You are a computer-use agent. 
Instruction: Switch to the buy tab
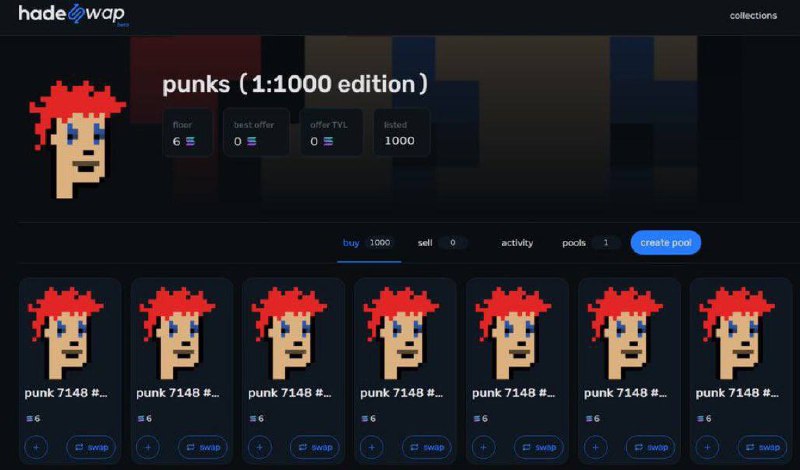coord(369,243)
